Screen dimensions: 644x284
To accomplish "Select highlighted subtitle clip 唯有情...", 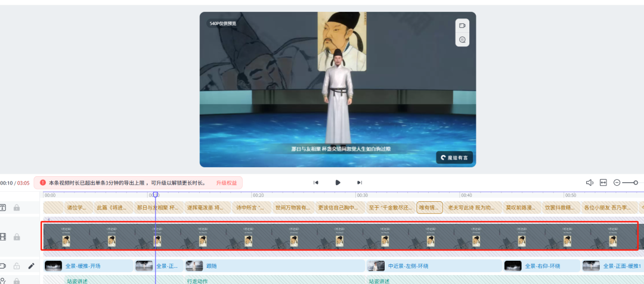I will pyautogui.click(x=429, y=208).
